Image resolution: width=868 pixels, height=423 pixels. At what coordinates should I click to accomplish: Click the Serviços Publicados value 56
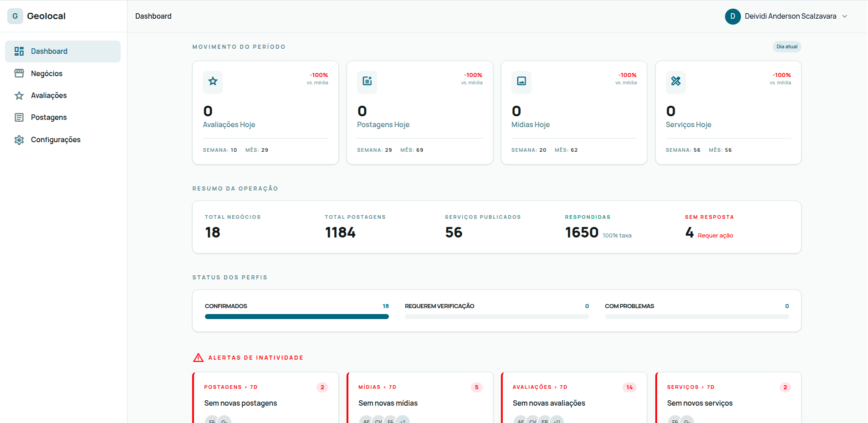(x=454, y=232)
